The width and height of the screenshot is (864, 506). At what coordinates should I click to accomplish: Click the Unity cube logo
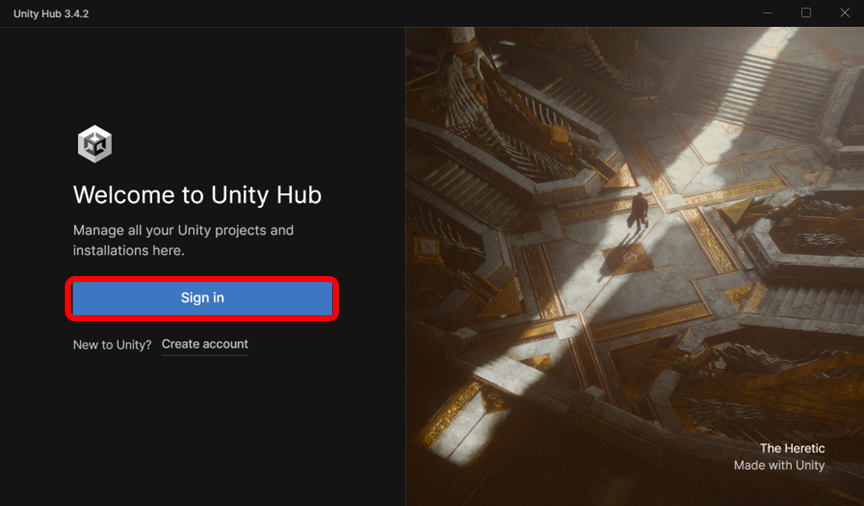point(95,144)
